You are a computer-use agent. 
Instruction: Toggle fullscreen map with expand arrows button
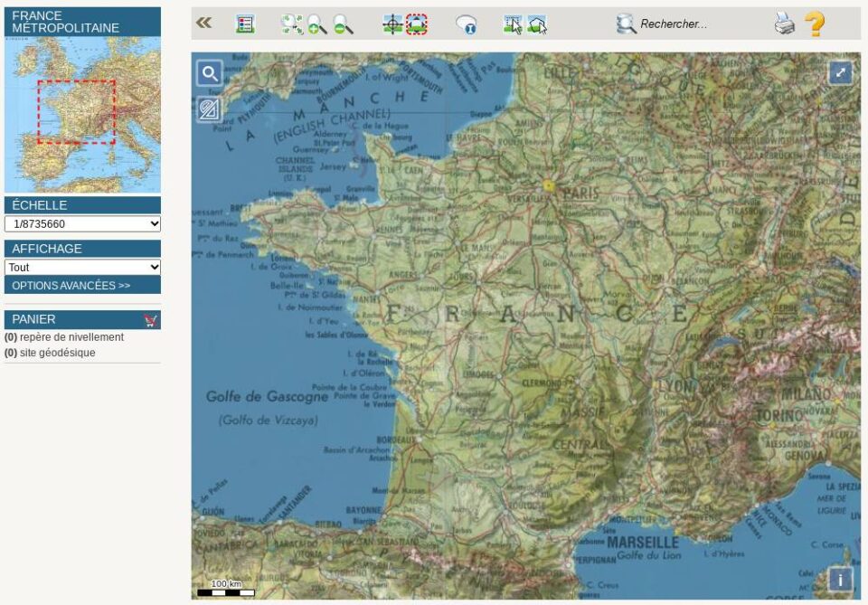point(840,72)
